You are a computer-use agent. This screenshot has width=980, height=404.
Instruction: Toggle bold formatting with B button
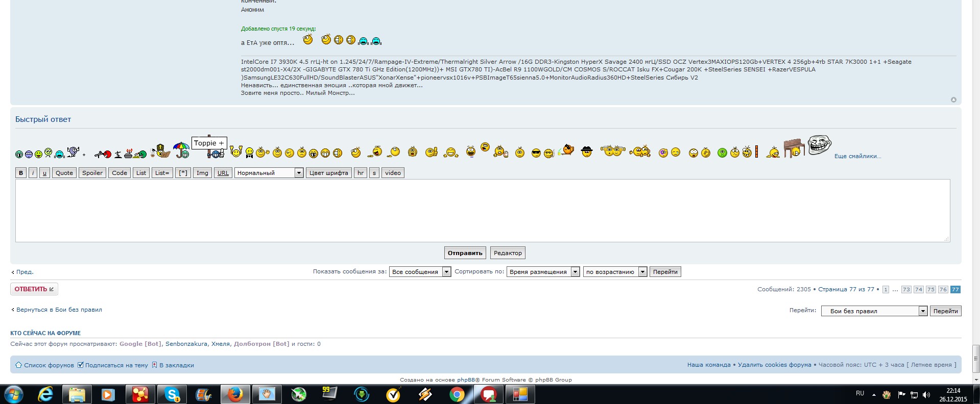[x=21, y=173]
